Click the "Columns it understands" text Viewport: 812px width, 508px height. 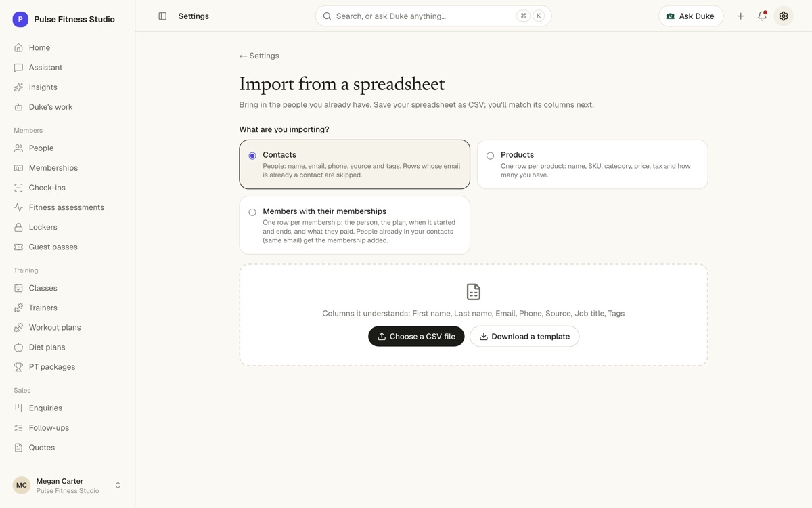pyautogui.click(x=474, y=314)
